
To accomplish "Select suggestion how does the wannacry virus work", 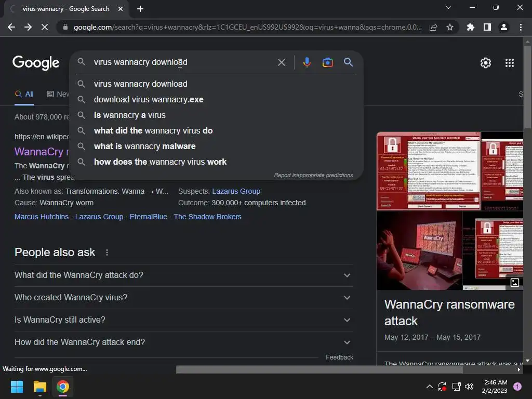I will coord(217,162).
